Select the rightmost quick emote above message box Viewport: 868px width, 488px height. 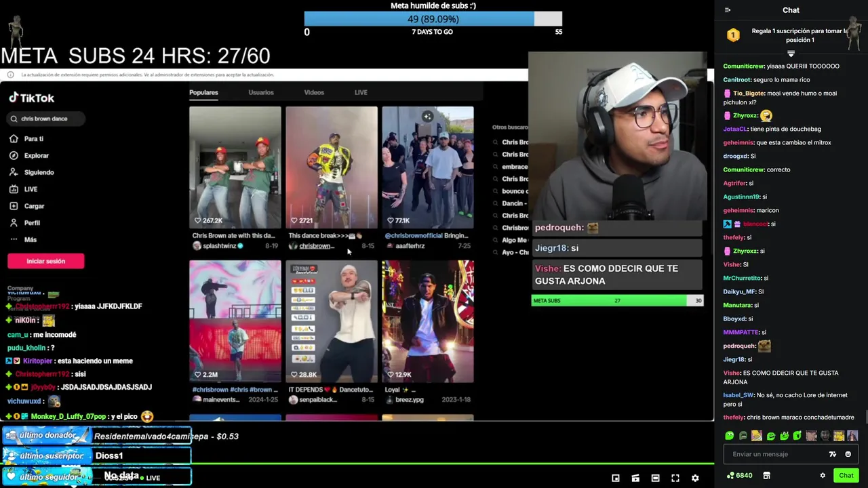(x=852, y=436)
